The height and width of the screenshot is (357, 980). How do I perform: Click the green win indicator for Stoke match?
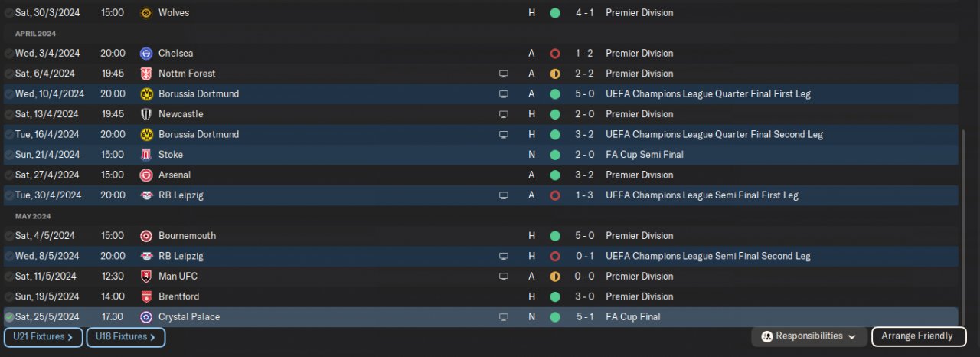tap(555, 155)
